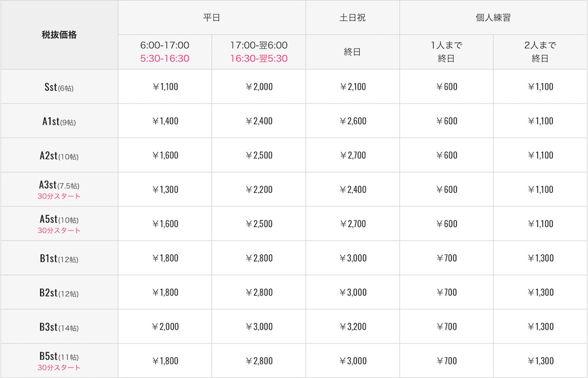Screen dimensions: 588x378
Task: Select the 平日 column header
Action: pos(212,18)
